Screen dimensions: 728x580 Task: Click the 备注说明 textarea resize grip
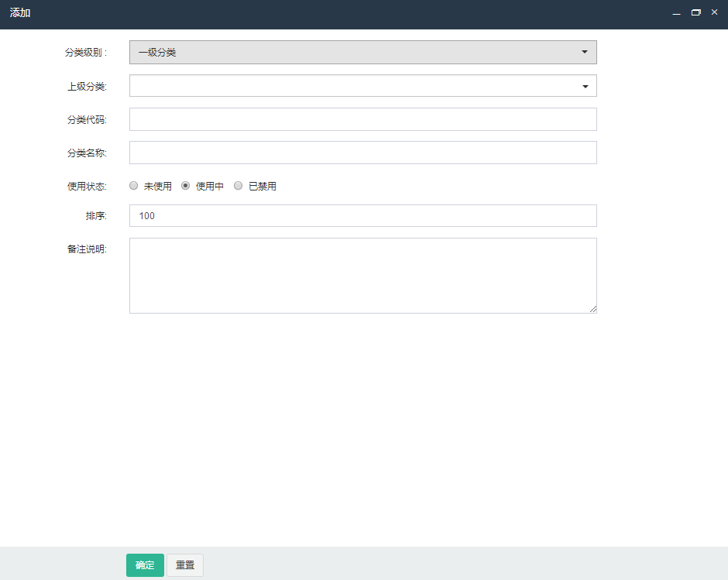(x=592, y=309)
